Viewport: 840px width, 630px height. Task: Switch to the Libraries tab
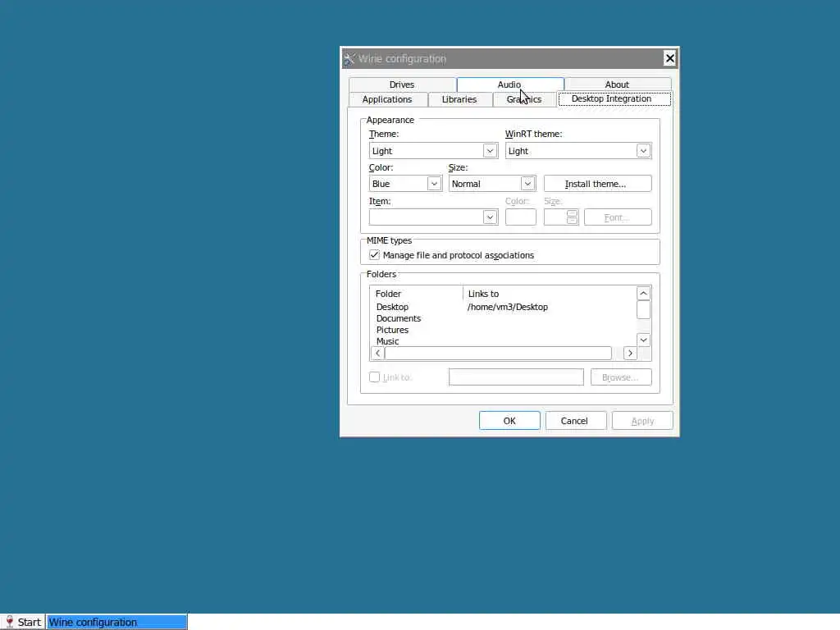click(x=459, y=99)
